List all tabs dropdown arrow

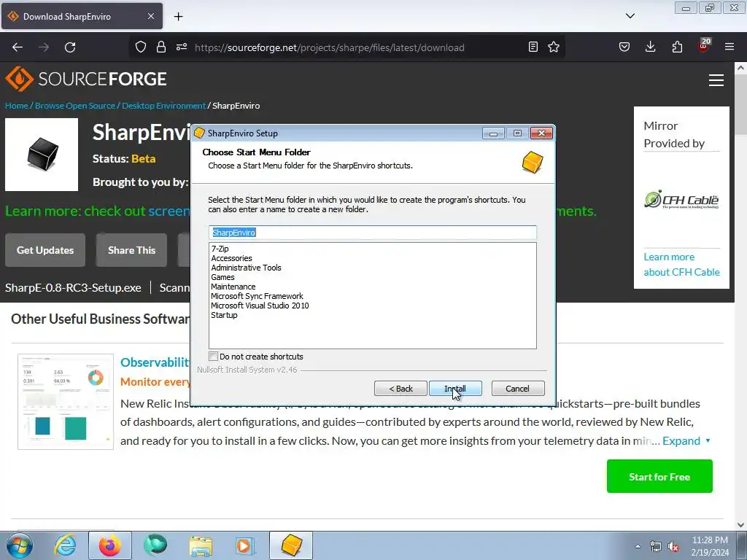(630, 16)
